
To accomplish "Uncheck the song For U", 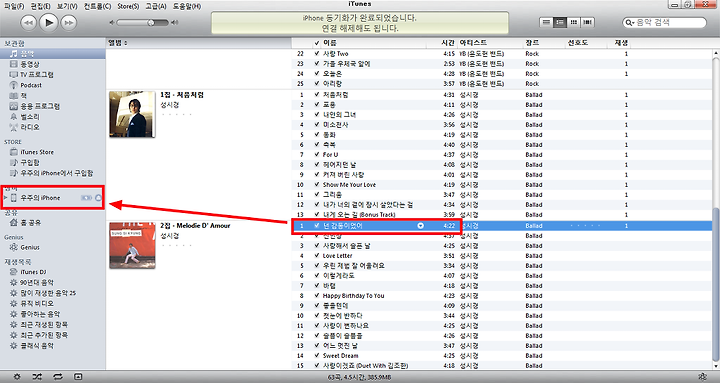I will [317, 155].
